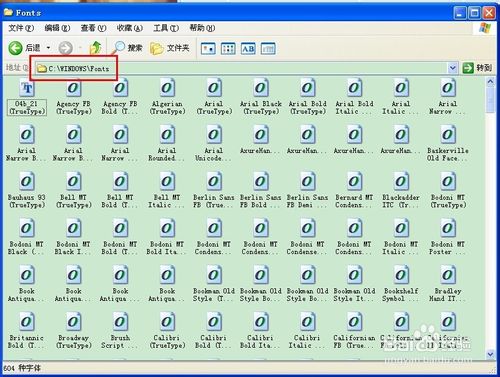
Task: Select the Bookshelf Symbol font icon
Action: click(401, 275)
